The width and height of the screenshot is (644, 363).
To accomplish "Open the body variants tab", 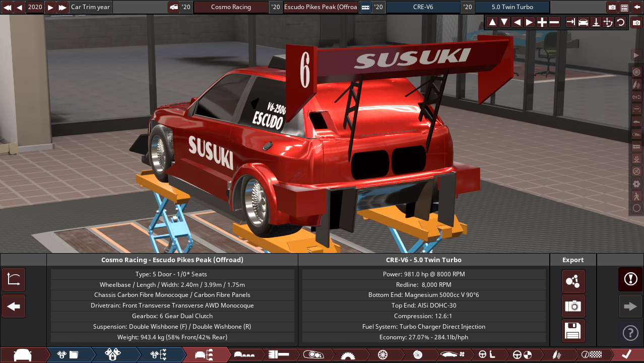I will point(244,355).
